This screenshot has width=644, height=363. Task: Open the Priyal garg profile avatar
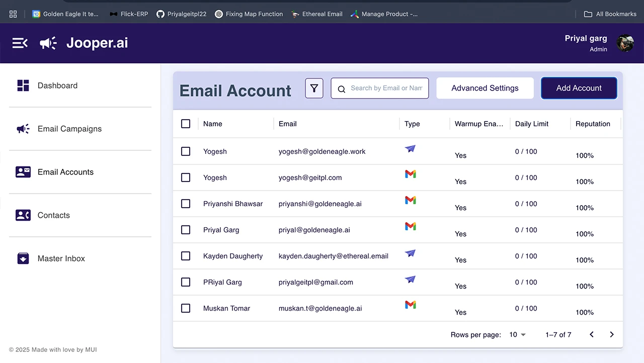point(625,43)
